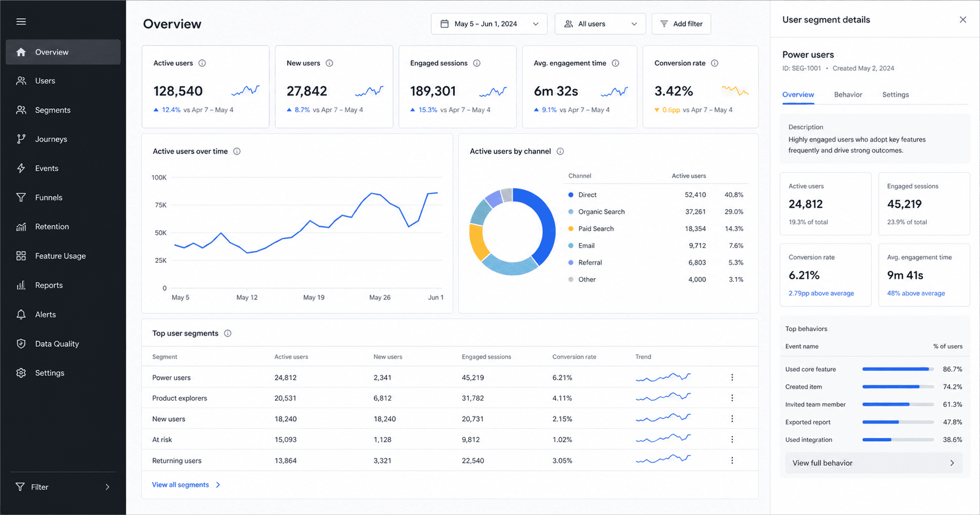Viewport: 980px width, 515px height.
Task: Open the At risk row kebab menu
Action: tap(732, 440)
